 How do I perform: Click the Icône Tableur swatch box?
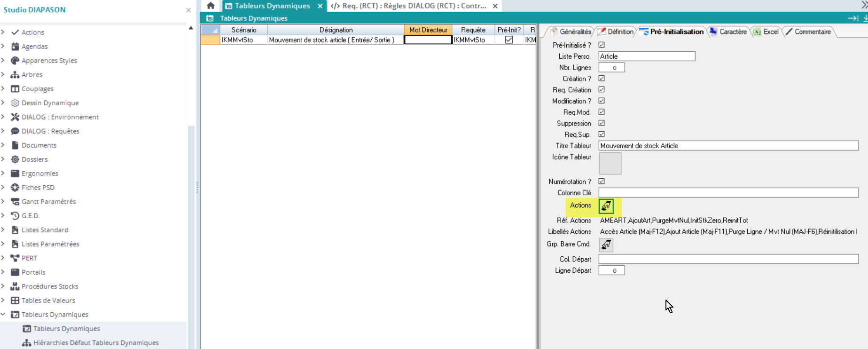pos(610,163)
